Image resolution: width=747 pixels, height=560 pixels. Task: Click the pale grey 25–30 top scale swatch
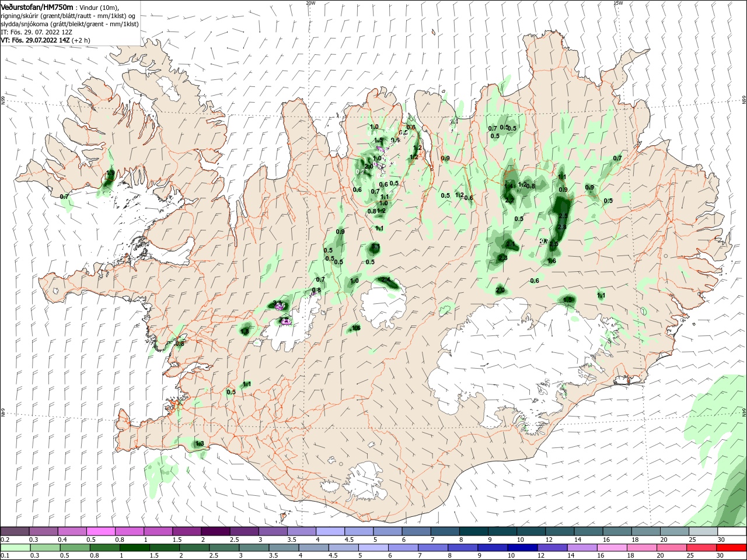point(703,531)
